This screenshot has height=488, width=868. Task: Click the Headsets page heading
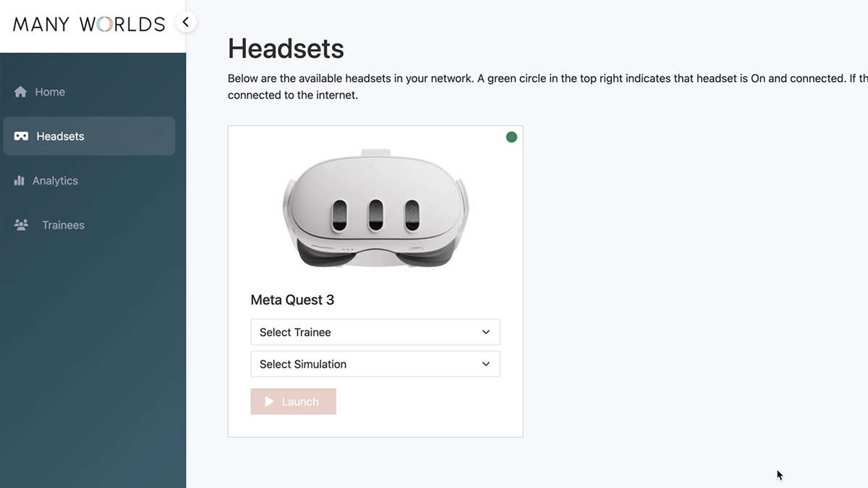pyautogui.click(x=286, y=49)
